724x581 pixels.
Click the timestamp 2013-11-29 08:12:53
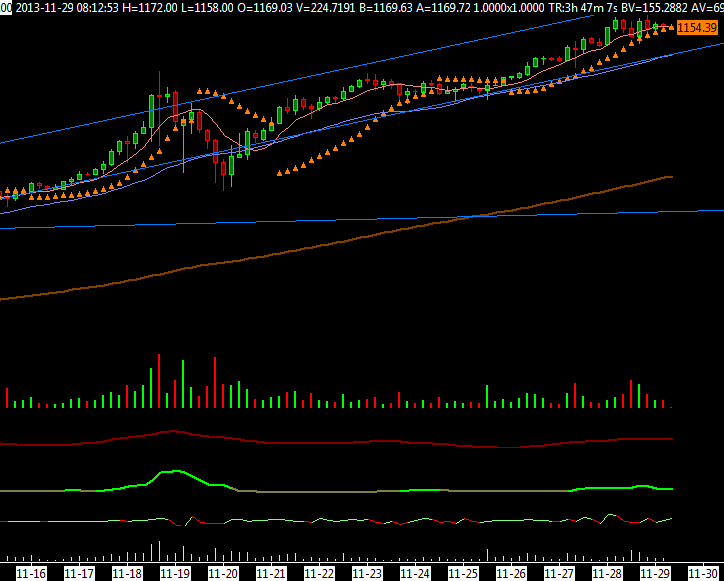point(67,7)
